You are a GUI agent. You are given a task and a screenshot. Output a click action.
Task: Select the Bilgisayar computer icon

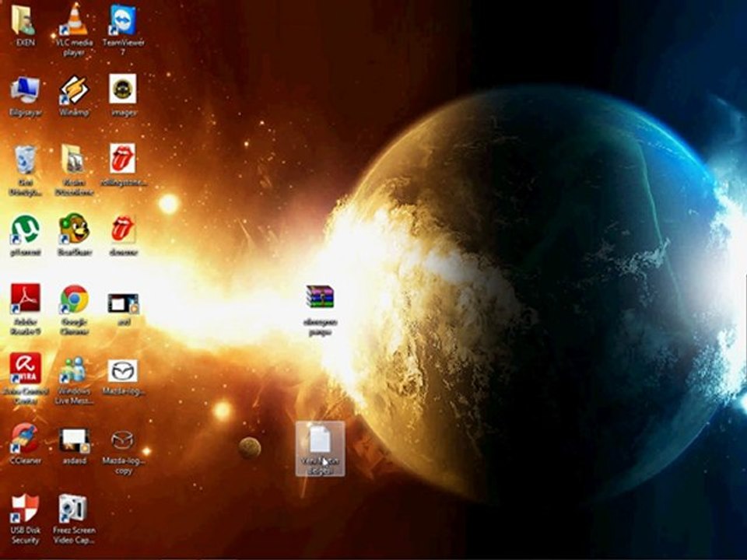coord(25,89)
